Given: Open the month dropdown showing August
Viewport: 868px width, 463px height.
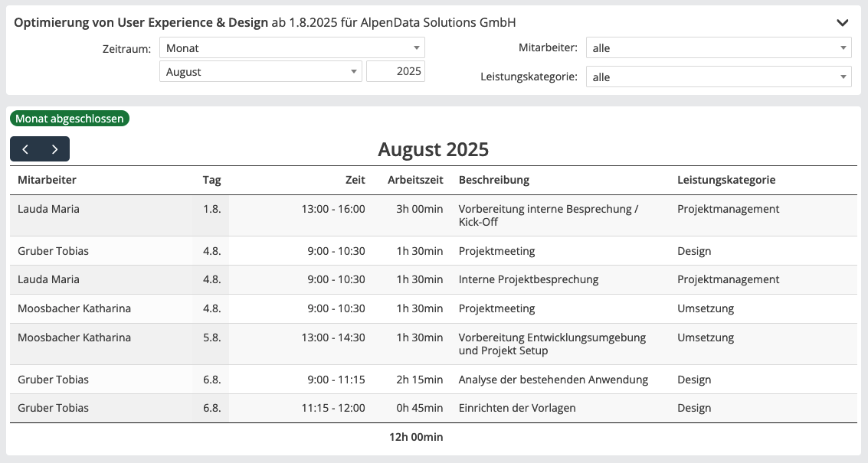Looking at the screenshot, I should click(260, 72).
